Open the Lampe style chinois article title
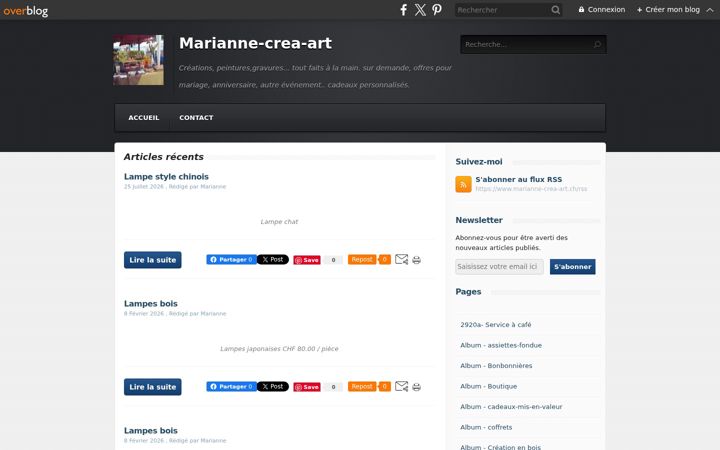The image size is (720, 450). coord(166,177)
